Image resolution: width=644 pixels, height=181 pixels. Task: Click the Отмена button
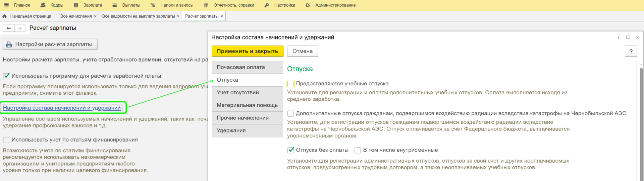pos(302,51)
